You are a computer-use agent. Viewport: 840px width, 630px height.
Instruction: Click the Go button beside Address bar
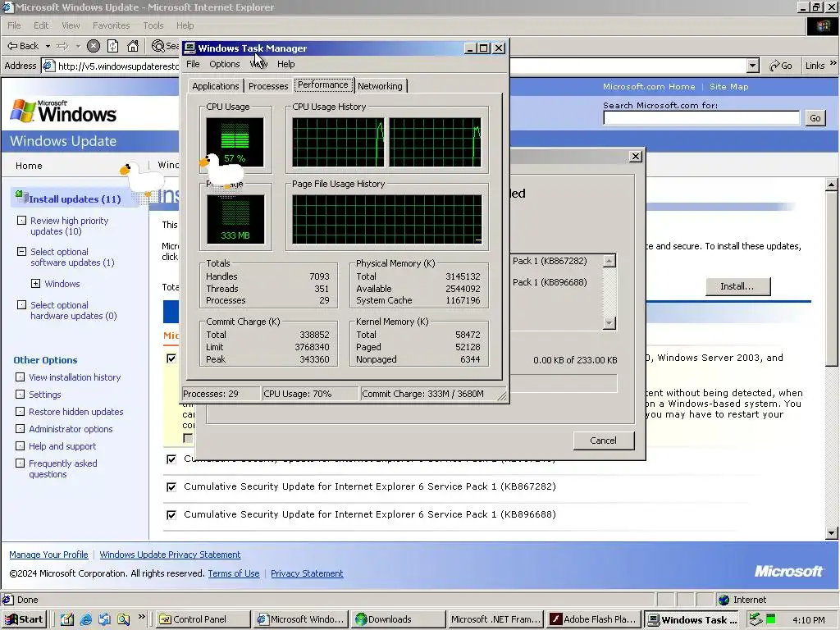click(781, 66)
